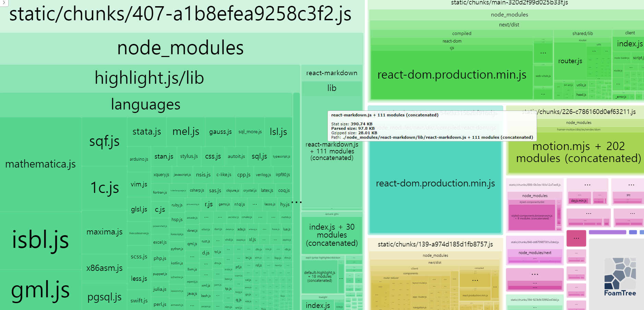
Task: Select the maxima.js module cell
Action: tap(105, 232)
